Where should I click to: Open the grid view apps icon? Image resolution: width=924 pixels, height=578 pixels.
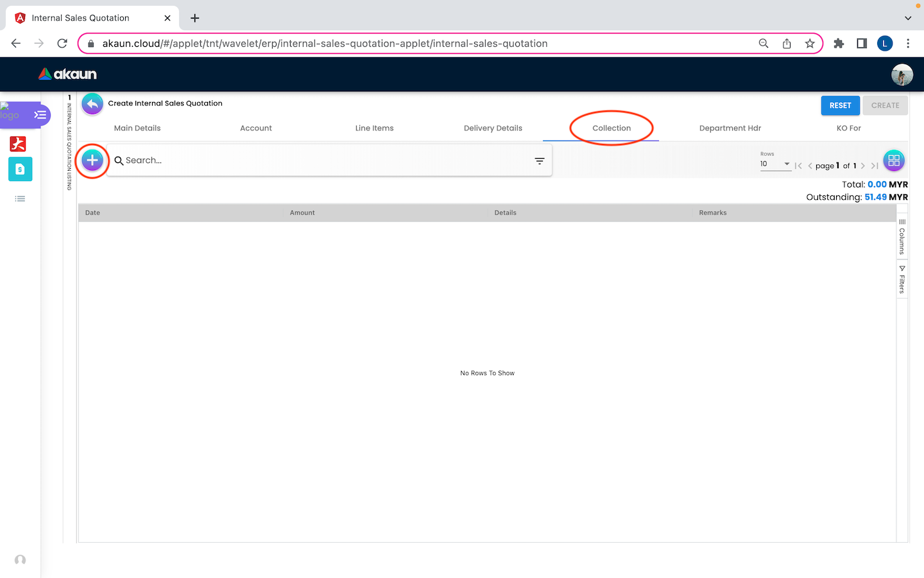[x=894, y=161]
